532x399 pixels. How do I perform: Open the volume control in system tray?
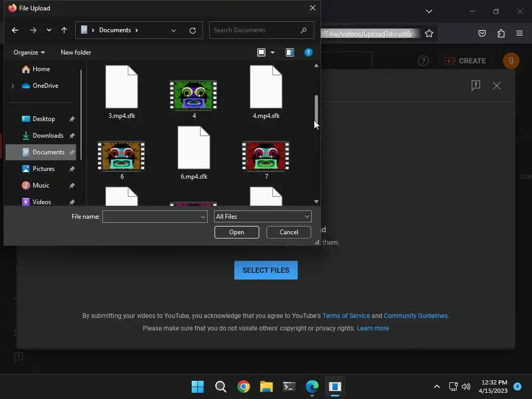(466, 387)
